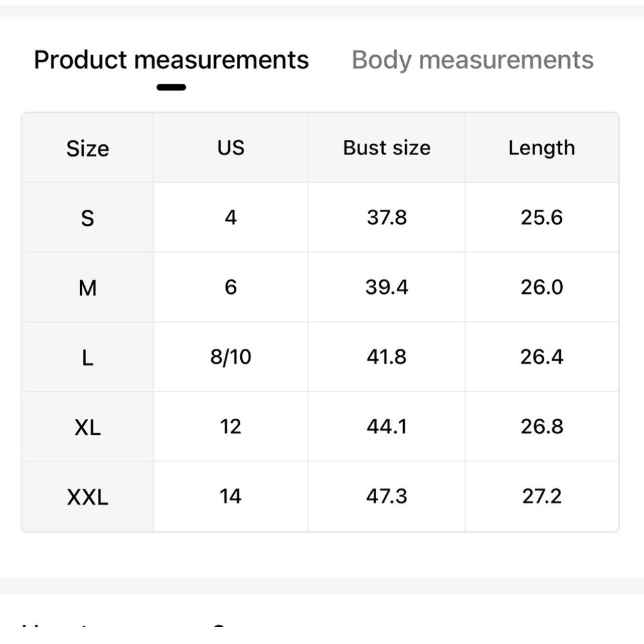Select the S size row label

click(x=87, y=218)
